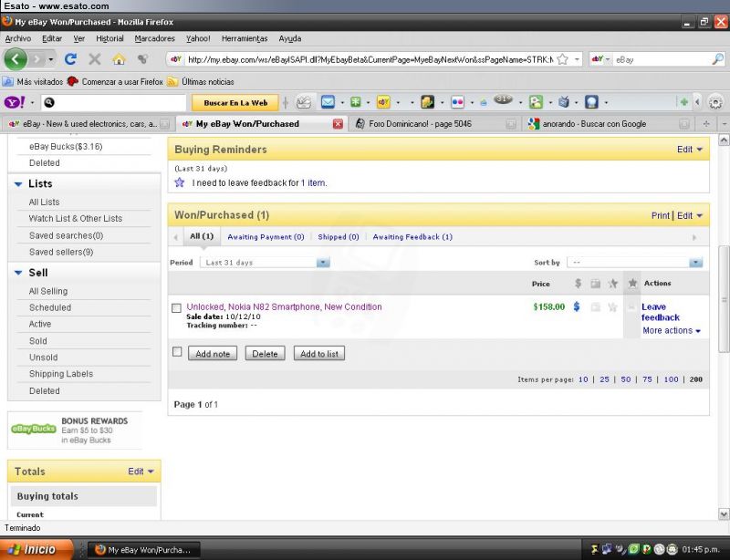This screenshot has width=730, height=560.
Task: Open the Marcadores menu
Action: pos(154,38)
